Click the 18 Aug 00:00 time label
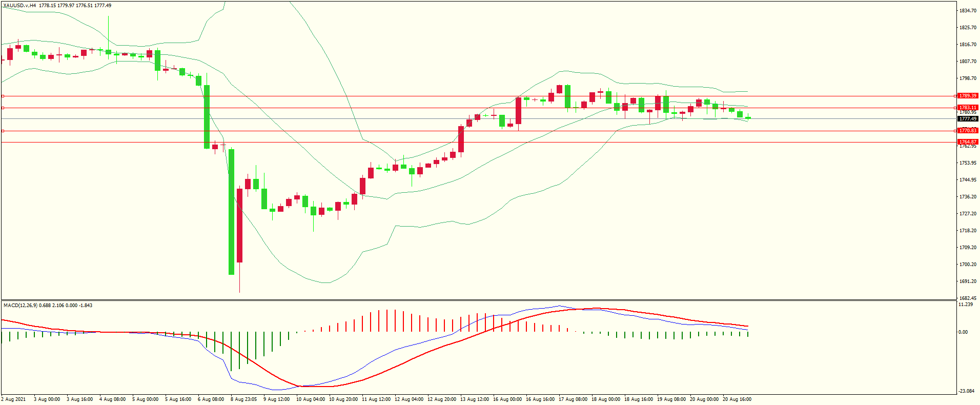The image size is (980, 405). coord(606,399)
